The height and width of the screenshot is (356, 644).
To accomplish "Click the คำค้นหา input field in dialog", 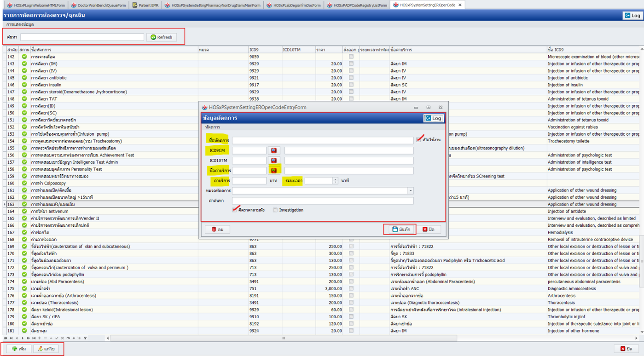I will [x=323, y=201].
